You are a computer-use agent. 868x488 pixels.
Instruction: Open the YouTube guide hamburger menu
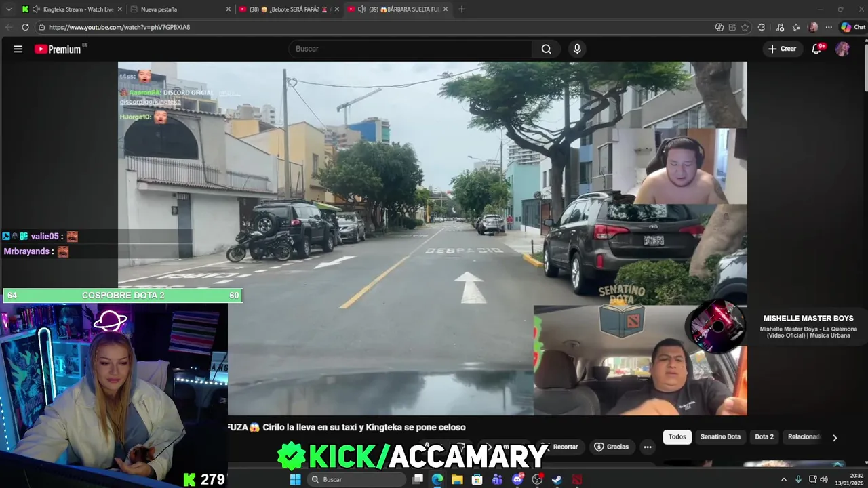coord(18,49)
